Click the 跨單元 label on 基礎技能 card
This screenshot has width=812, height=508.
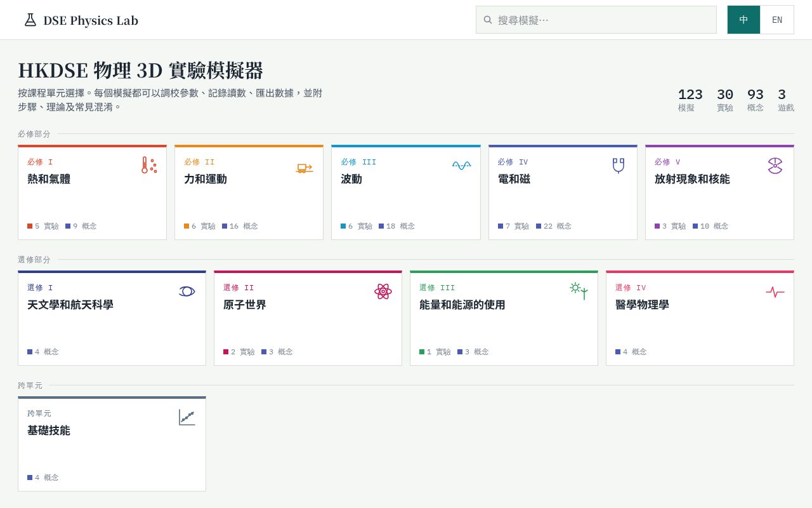point(39,413)
